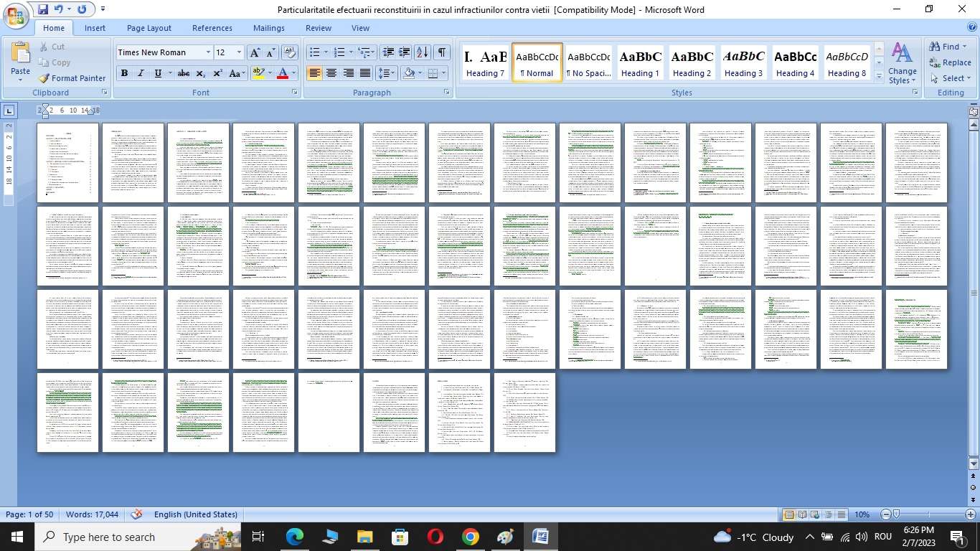Click the zoom slider handle
The image size is (980, 551).
tap(896, 514)
